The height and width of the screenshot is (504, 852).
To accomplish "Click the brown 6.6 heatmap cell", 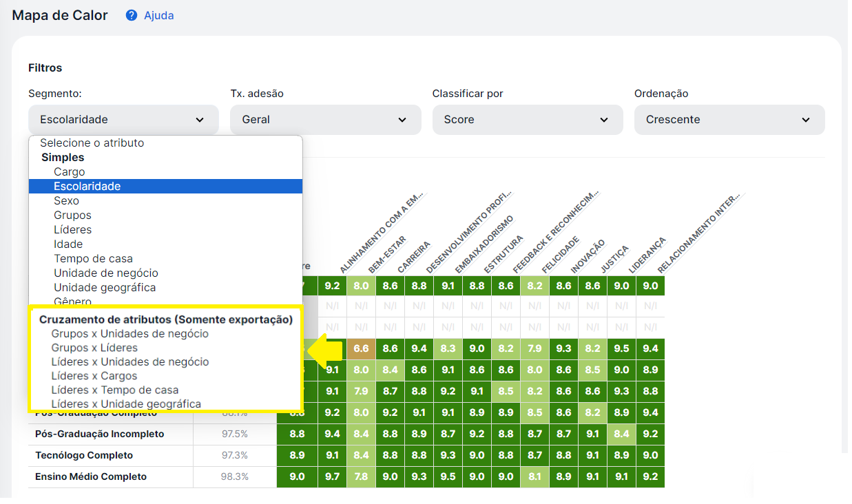I will click(x=361, y=349).
